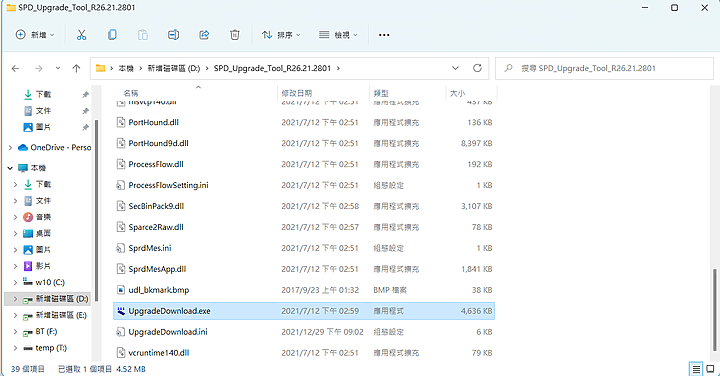The width and height of the screenshot is (720, 376).
Task: Click the Cut scissors icon
Action: [x=81, y=35]
